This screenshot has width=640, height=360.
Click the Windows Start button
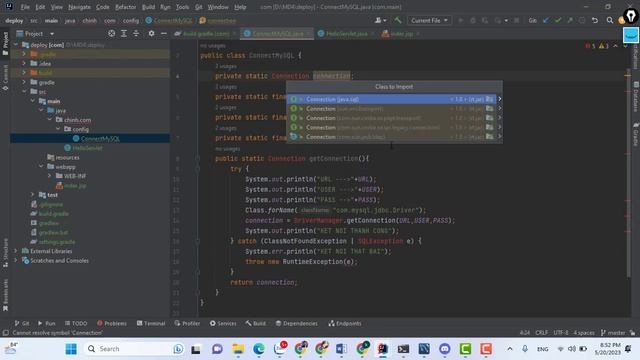click(x=71, y=349)
